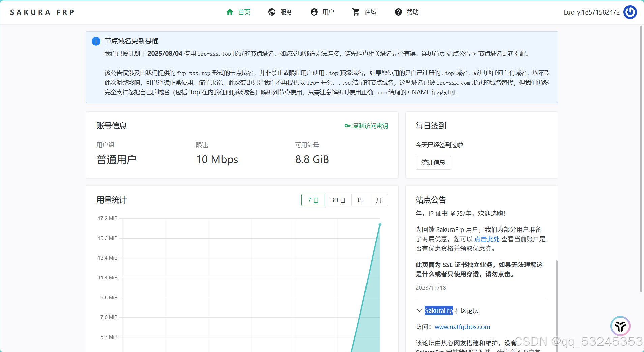
Task: Click the 统计信息 button
Action: pos(433,162)
